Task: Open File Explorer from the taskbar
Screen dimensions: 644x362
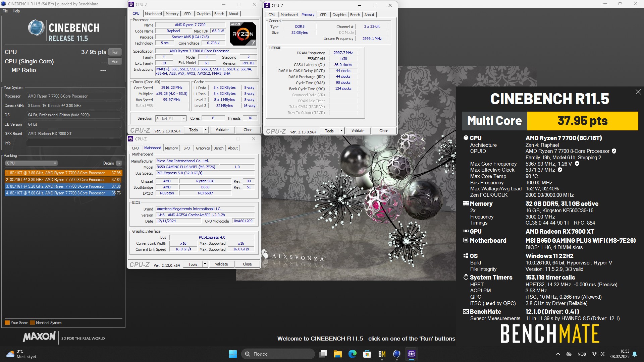Action: point(337,354)
